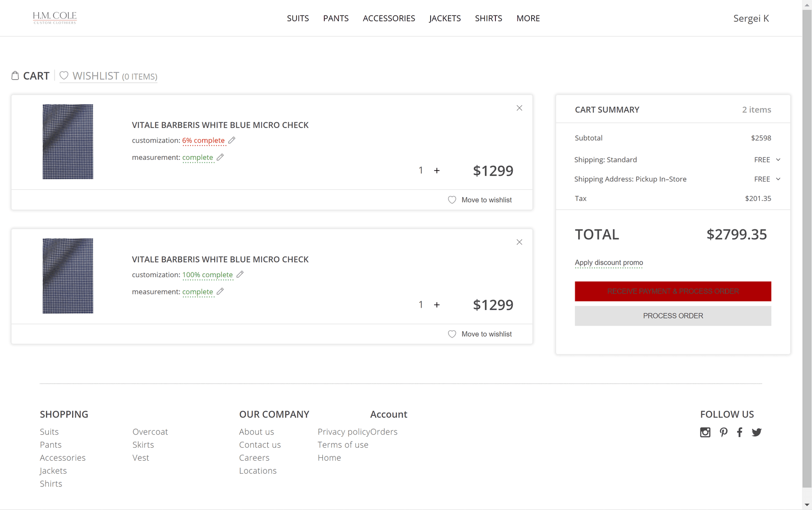Open Terms of use footer link
This screenshot has height=510, width=812.
(x=343, y=445)
